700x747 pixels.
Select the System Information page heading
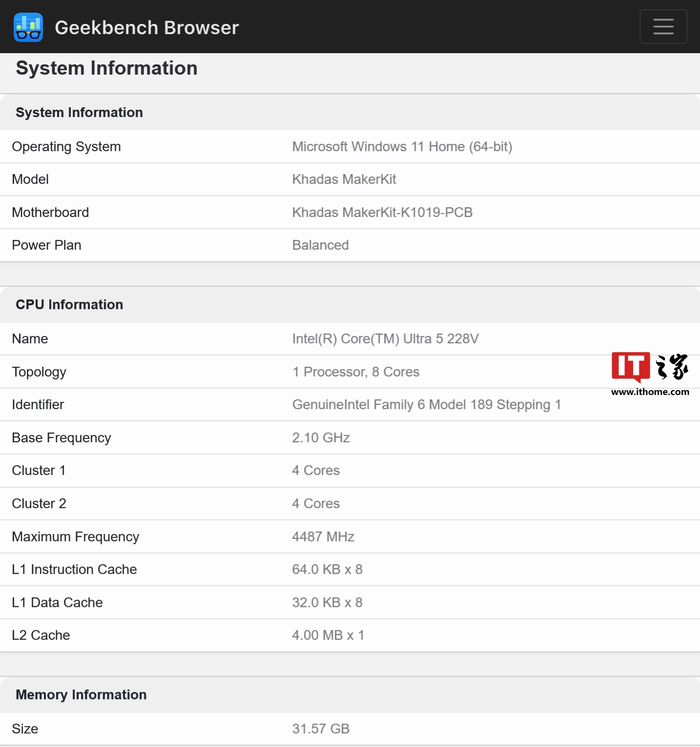107,68
